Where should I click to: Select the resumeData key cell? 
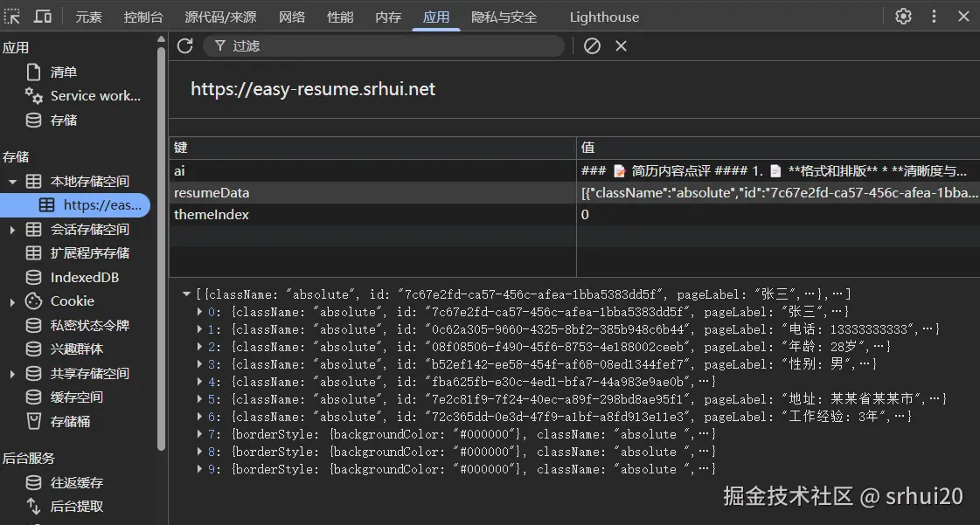[372, 192]
